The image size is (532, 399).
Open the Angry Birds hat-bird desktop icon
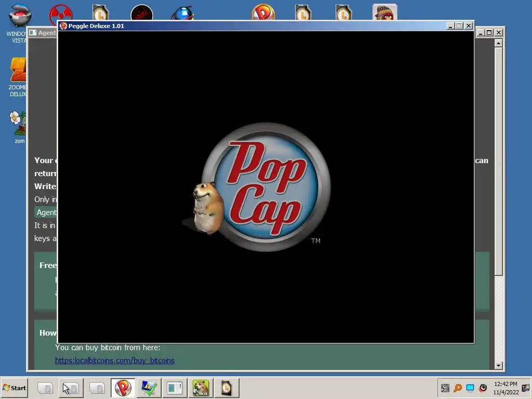[x=385, y=12]
